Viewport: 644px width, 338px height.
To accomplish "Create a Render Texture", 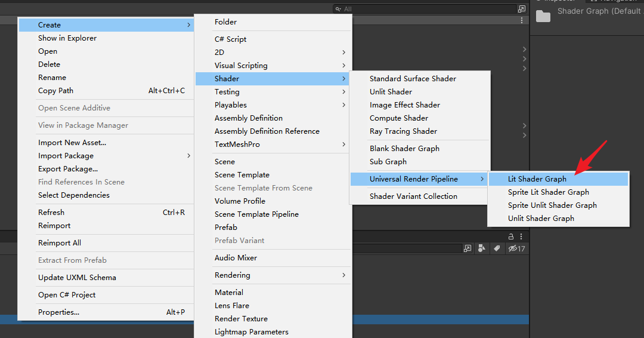I will click(x=273, y=319).
